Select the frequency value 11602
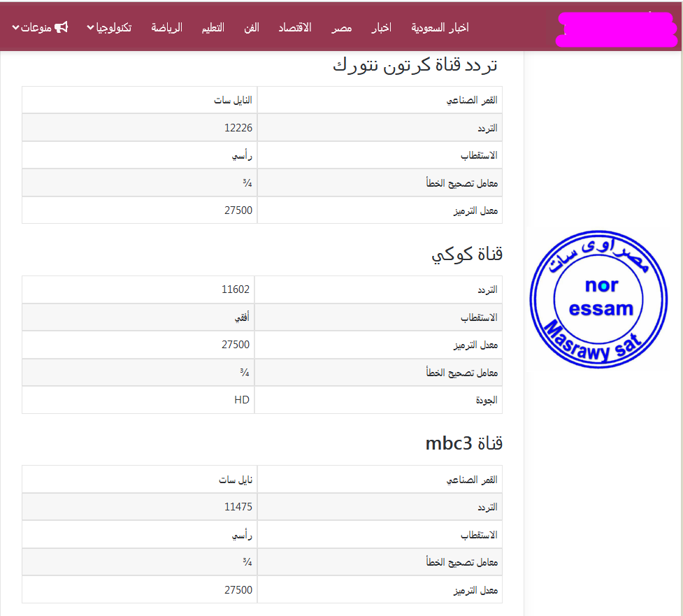Image resolution: width=683 pixels, height=616 pixels. click(x=235, y=289)
